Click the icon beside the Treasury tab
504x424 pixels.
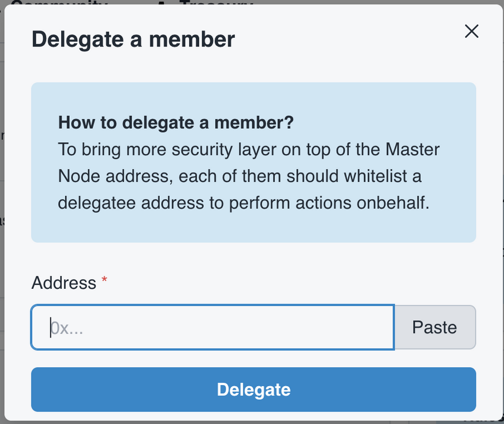[162, 2]
